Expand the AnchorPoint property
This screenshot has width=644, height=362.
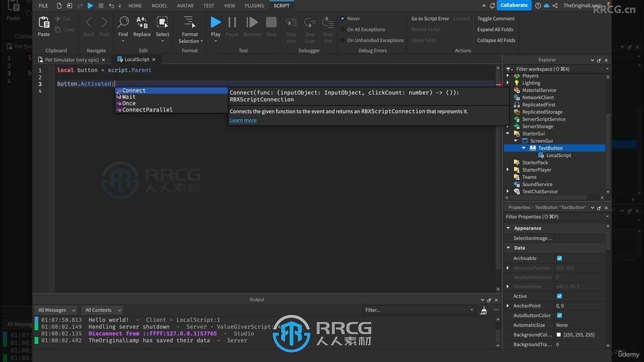[x=508, y=306]
